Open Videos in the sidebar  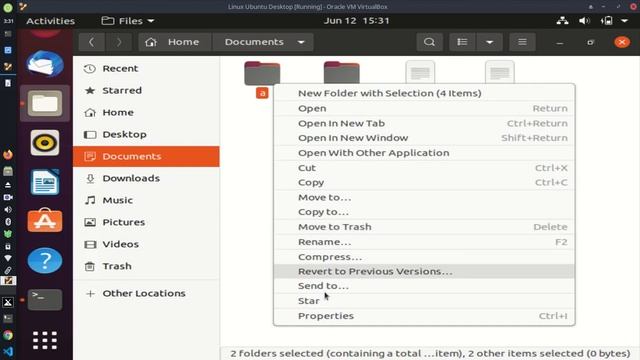pyautogui.click(x=146, y=244)
